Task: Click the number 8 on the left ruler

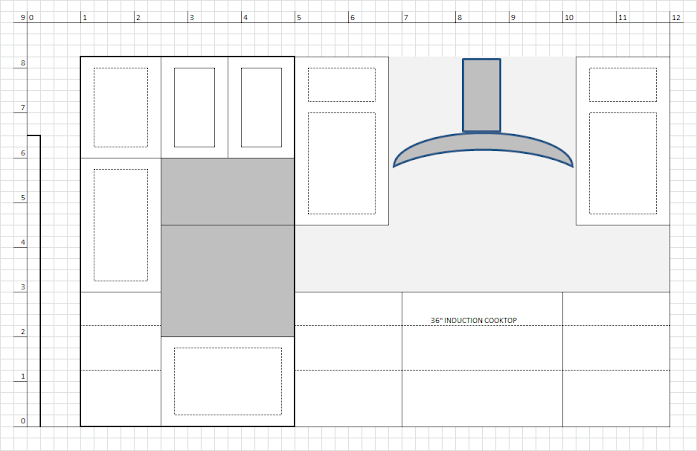Action: point(23,63)
